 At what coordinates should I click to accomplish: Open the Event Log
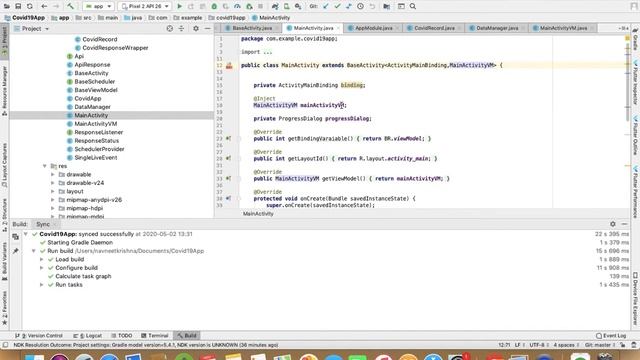pyautogui.click(x=611, y=336)
